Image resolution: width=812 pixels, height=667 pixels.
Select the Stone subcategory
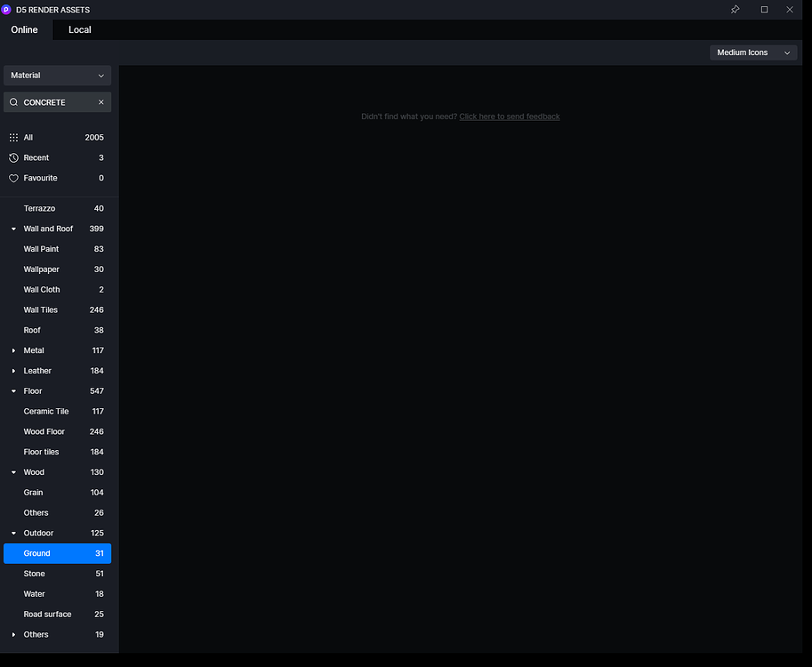(57, 574)
